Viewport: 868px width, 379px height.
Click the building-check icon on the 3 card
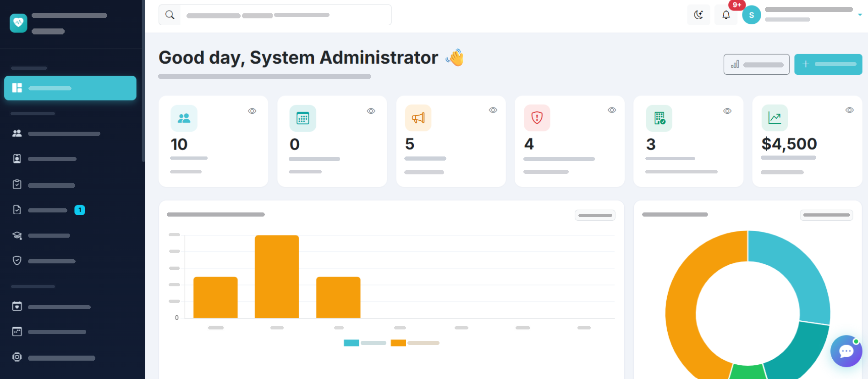(659, 118)
